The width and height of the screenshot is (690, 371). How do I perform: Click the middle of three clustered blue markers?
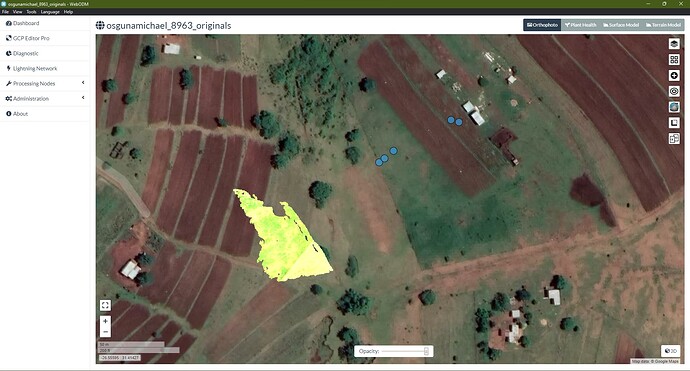click(x=384, y=158)
